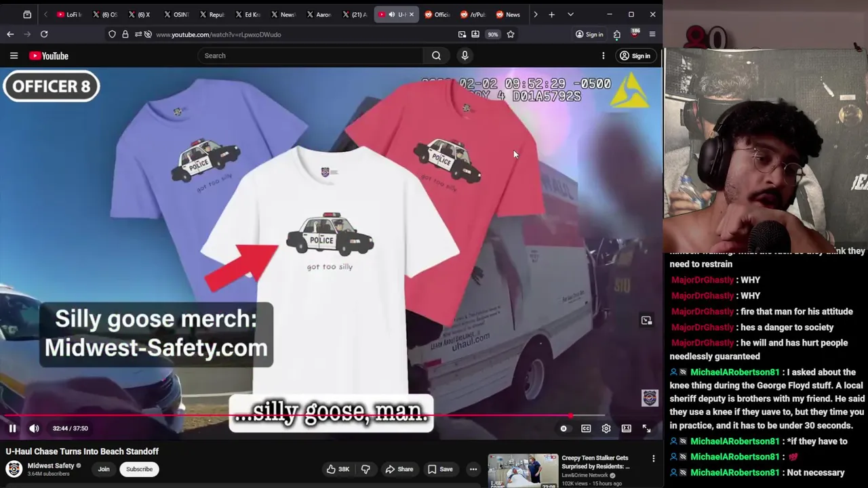Click the progress bar scrubber handle
868x488 pixels.
[571, 415]
